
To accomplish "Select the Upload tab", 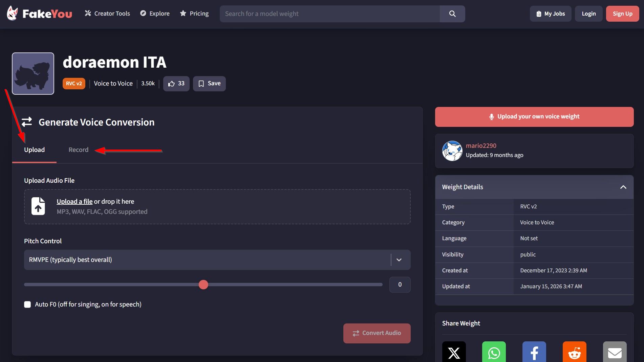I will [x=34, y=150].
